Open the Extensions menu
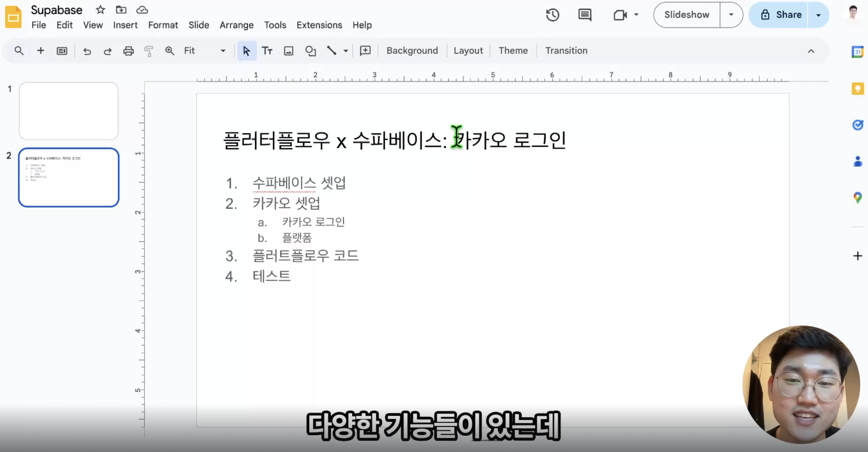The height and width of the screenshot is (452, 868). pos(319,25)
